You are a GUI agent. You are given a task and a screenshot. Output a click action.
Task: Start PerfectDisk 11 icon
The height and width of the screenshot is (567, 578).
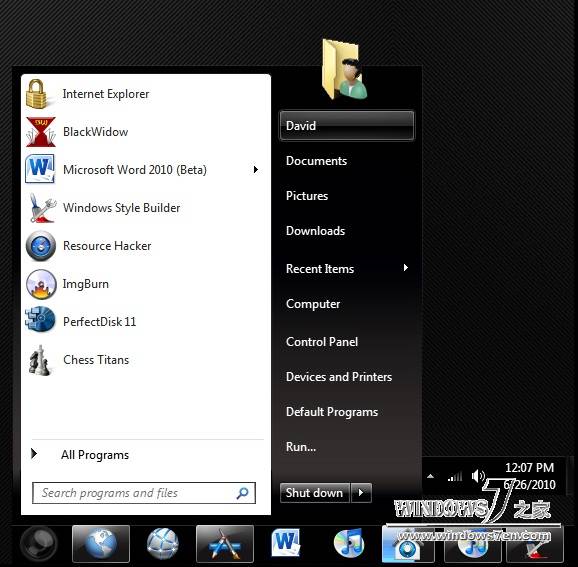(x=40, y=320)
